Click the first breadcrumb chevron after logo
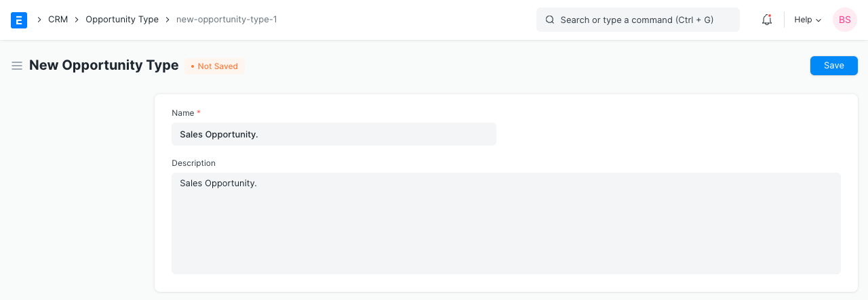This screenshot has width=868, height=300. click(39, 20)
